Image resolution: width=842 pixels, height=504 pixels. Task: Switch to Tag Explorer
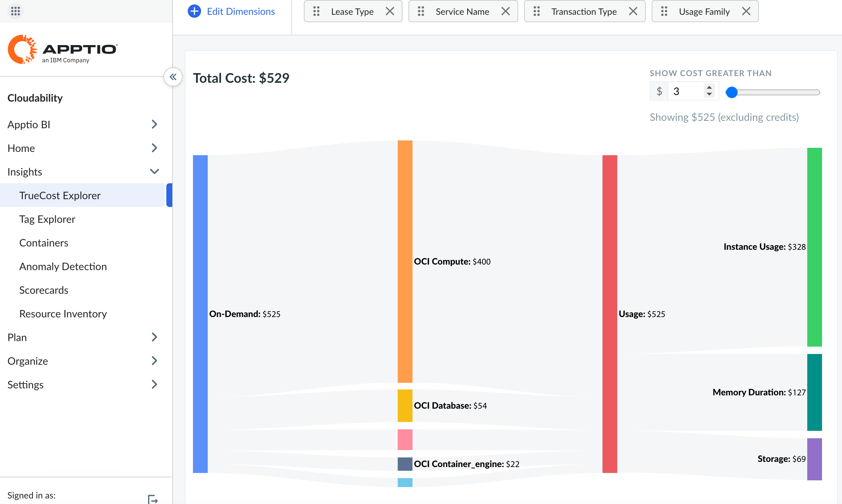coord(47,219)
